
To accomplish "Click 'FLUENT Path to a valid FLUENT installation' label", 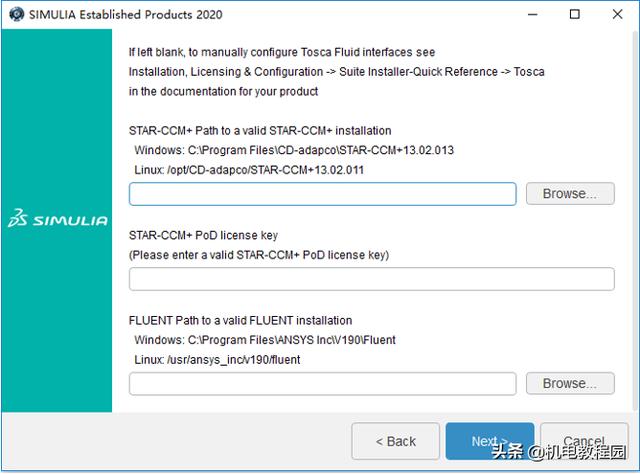I will [240, 320].
